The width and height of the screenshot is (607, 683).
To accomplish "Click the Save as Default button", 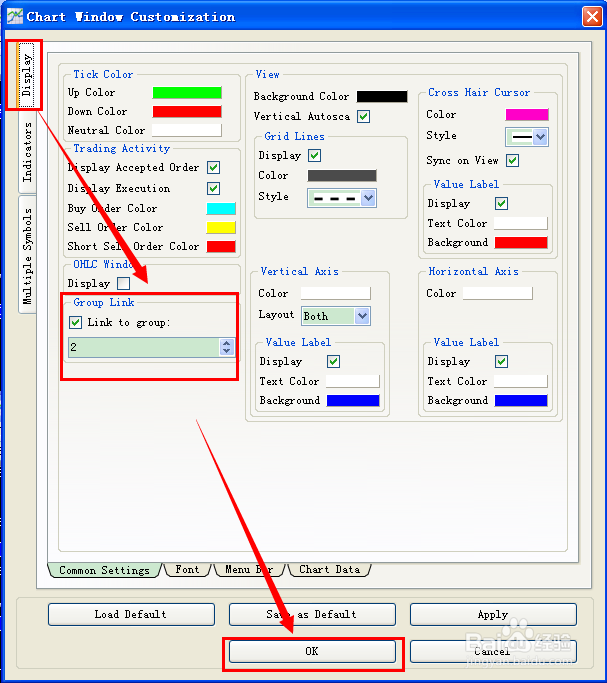I will tap(312, 615).
